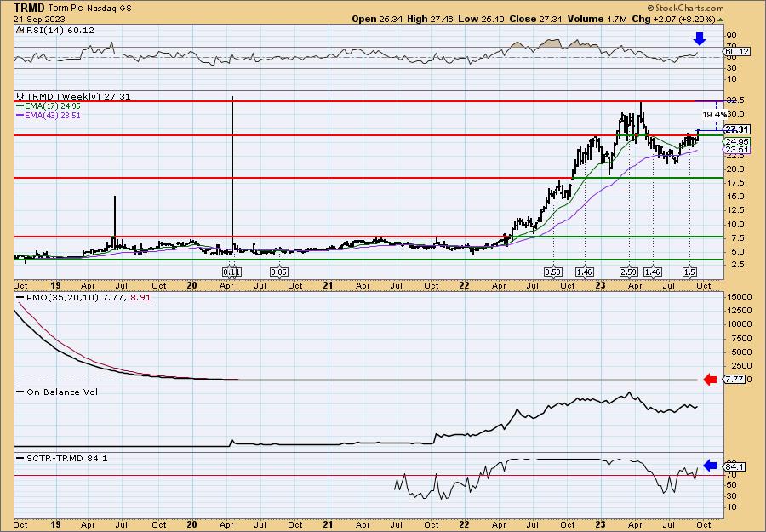Click the Chg +2.07 (+8.20%) value
Image resolution: width=766 pixels, height=532 pixels.
(674, 19)
